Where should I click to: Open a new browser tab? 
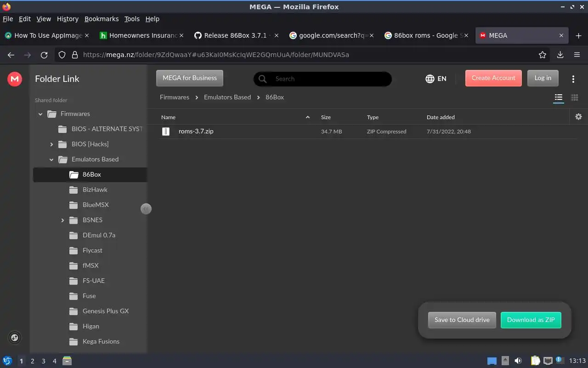(578, 35)
